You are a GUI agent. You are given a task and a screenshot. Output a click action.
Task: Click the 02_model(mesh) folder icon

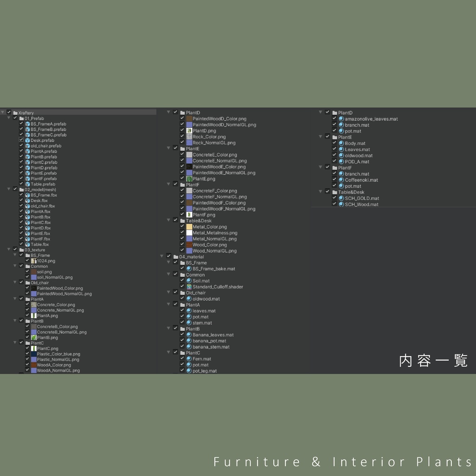point(21,190)
